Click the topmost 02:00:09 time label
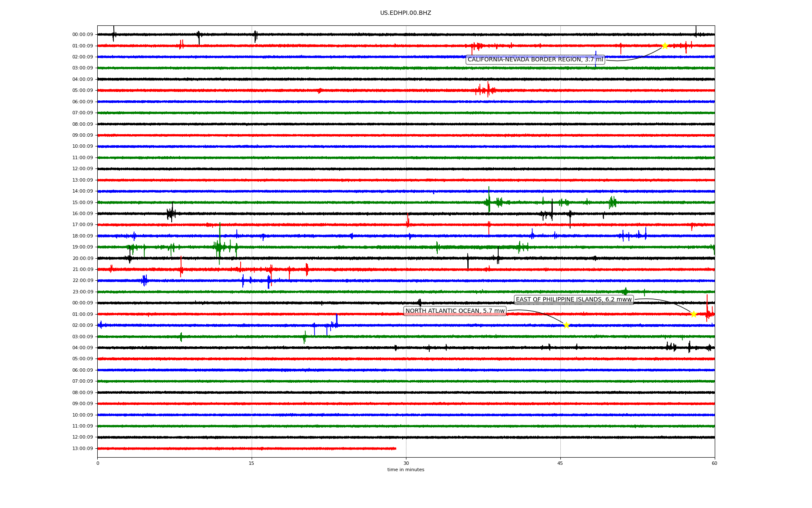The height and width of the screenshot is (508, 812). coord(82,57)
